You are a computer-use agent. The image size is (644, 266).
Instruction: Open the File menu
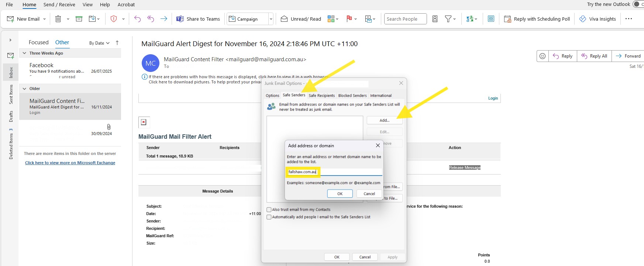pyautogui.click(x=10, y=4)
